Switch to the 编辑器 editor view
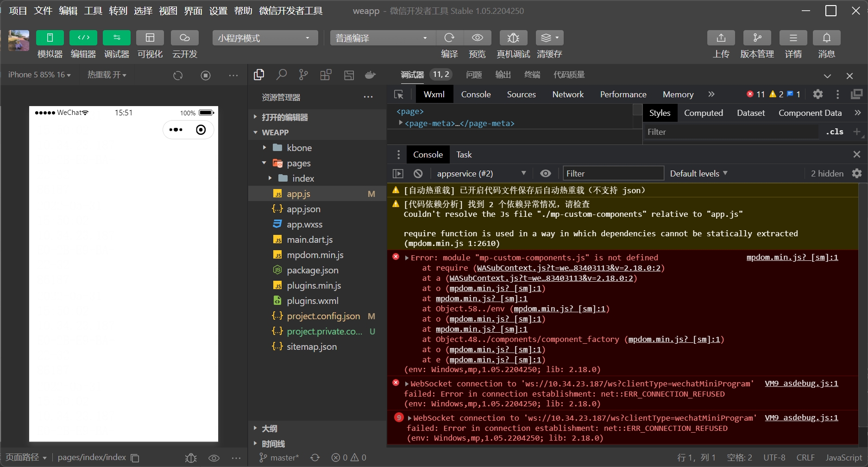 [83, 44]
